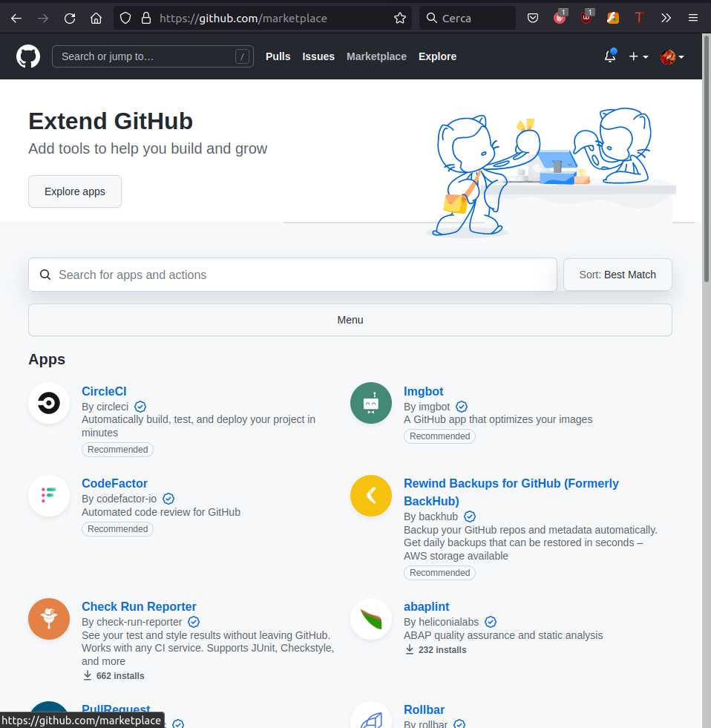Click the browser URL address bar
Screen dimensions: 711x728
click(263, 18)
